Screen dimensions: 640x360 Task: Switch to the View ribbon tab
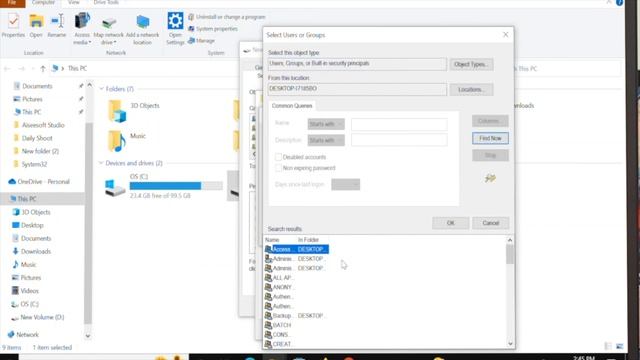74,3
